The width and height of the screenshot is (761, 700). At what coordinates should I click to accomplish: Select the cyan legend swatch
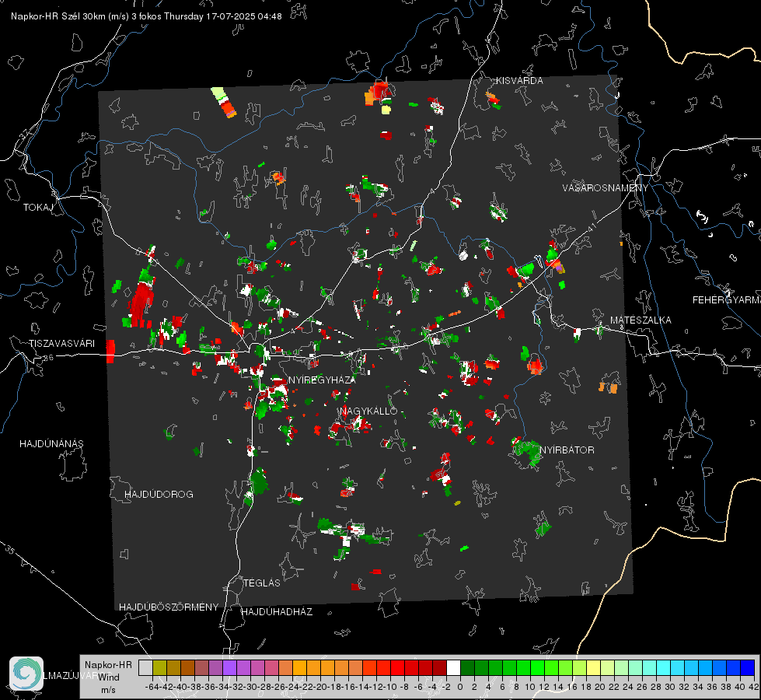coord(664,668)
